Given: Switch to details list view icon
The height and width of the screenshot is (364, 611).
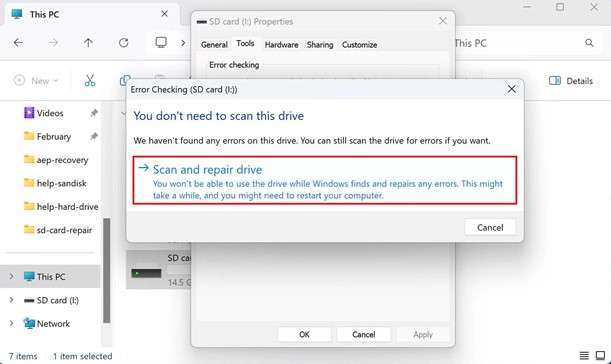Looking at the screenshot, I should 584,355.
